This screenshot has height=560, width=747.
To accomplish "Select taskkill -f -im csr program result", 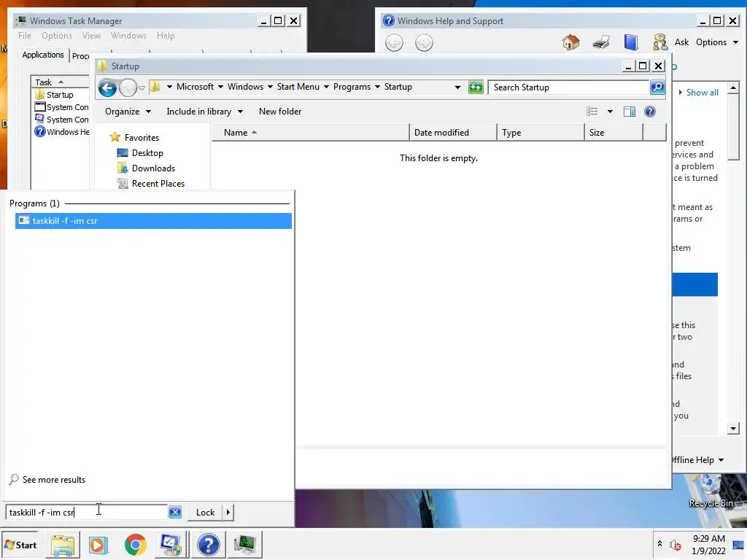I will pos(153,221).
